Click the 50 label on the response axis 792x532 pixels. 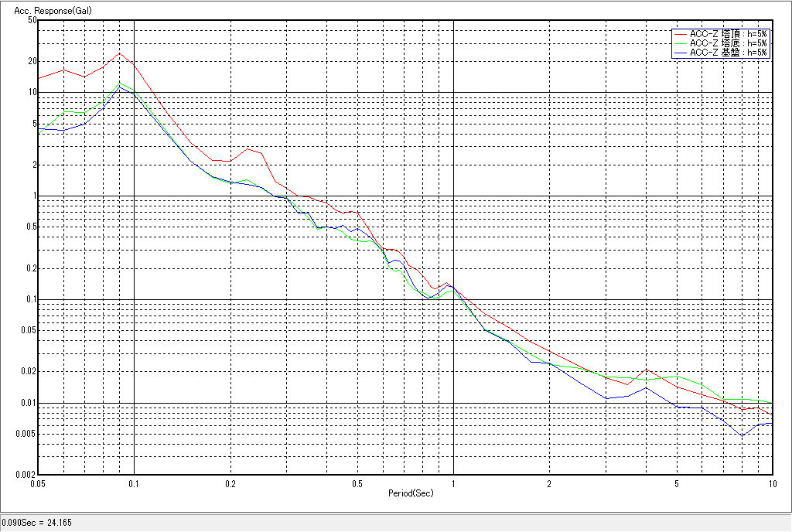(32, 20)
